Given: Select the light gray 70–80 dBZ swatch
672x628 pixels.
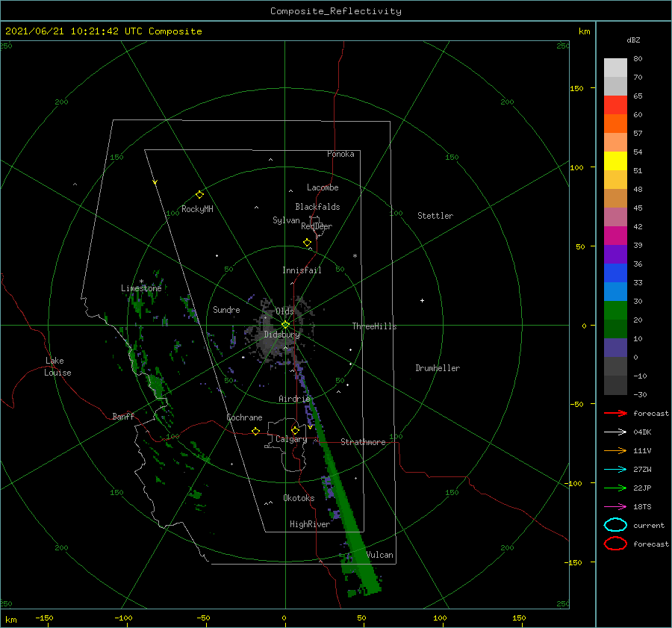Looking at the screenshot, I should coord(615,68).
